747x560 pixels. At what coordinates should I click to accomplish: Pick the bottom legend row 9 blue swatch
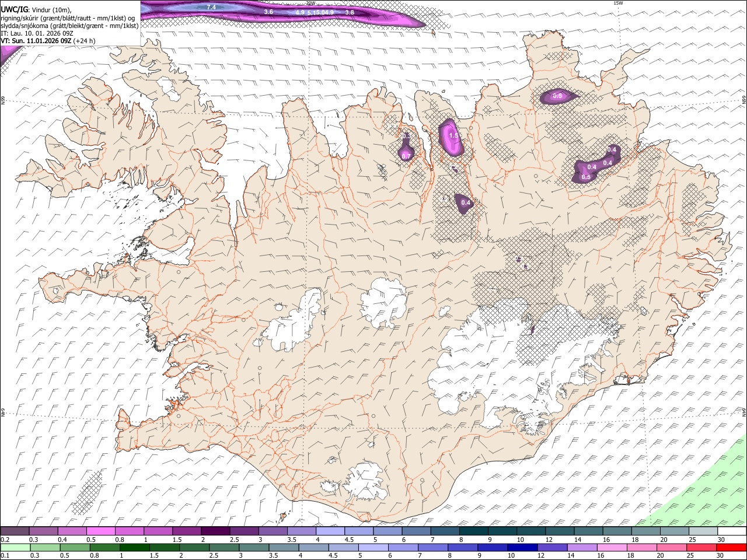point(493,547)
